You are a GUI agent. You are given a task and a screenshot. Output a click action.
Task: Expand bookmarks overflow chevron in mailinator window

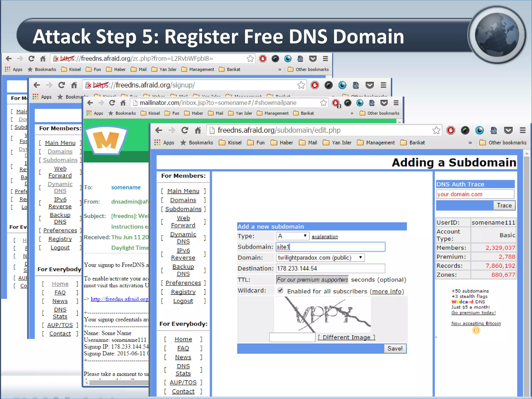[x=352, y=113]
